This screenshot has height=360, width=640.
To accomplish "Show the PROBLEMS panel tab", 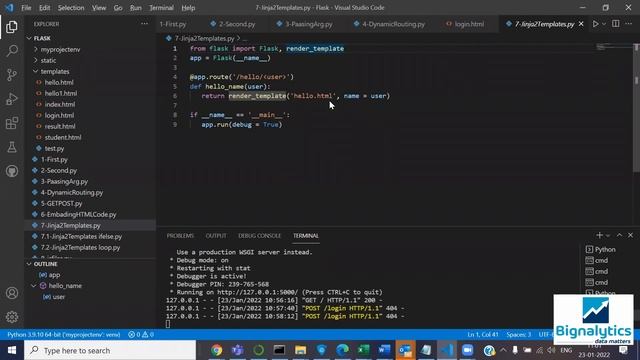I will [180, 236].
